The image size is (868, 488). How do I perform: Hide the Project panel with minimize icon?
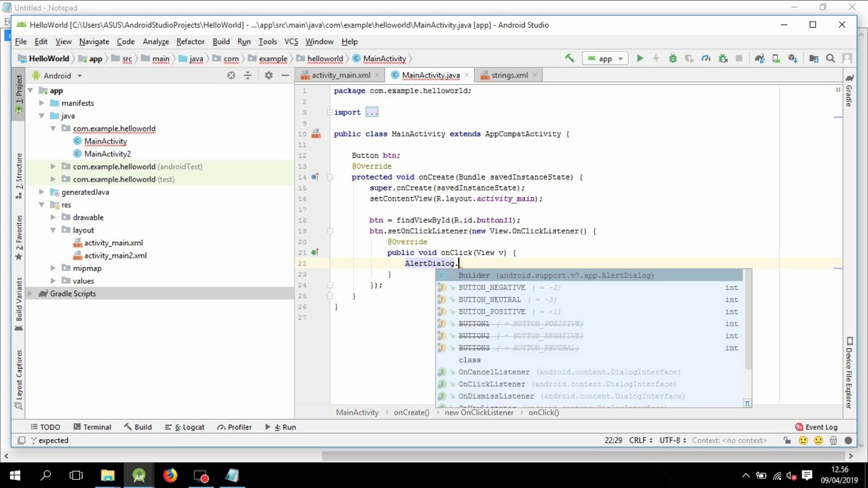point(285,75)
